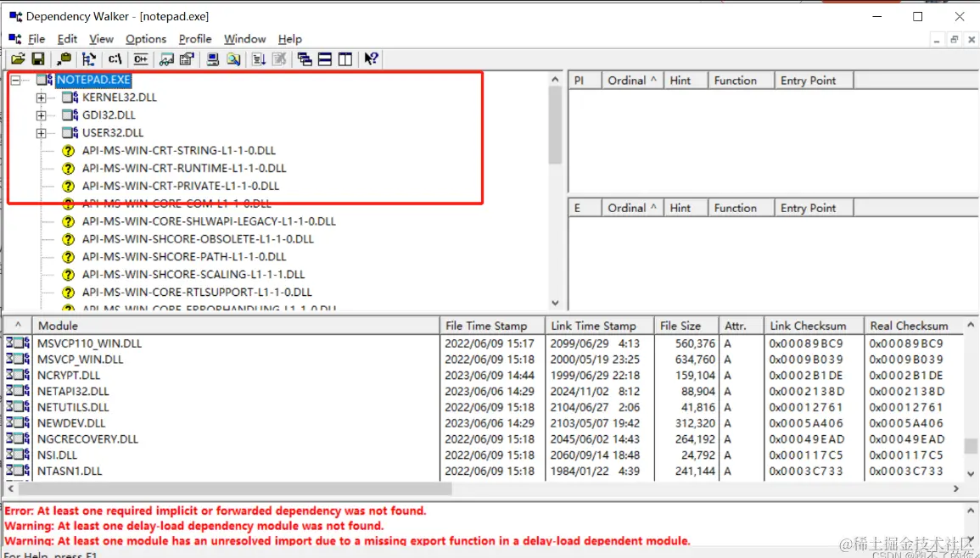Collapse the NOTEPAD.EXE root tree node
This screenshot has width=980, height=558.
[15, 80]
